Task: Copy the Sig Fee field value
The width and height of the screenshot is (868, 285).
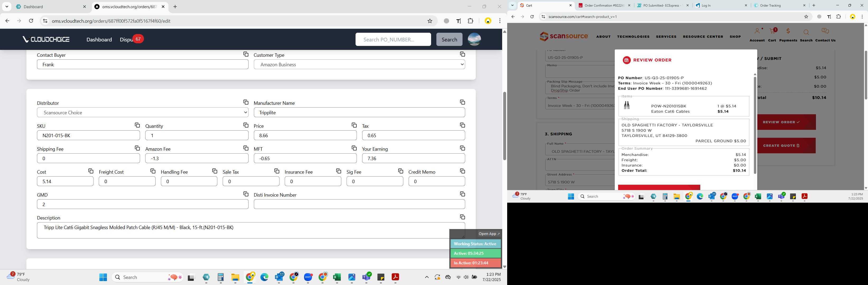Action: click(x=400, y=171)
